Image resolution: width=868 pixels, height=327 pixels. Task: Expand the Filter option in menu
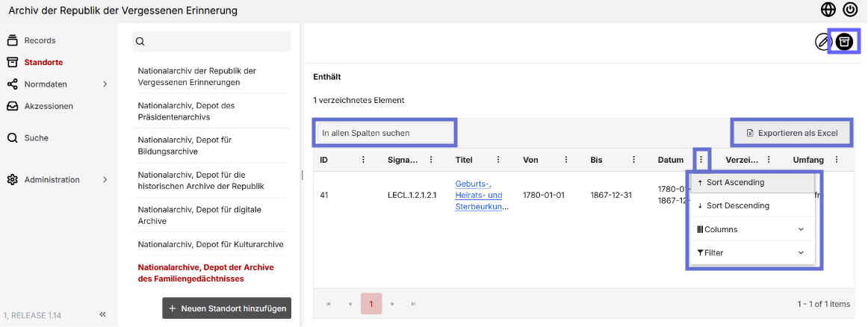pyautogui.click(x=752, y=253)
